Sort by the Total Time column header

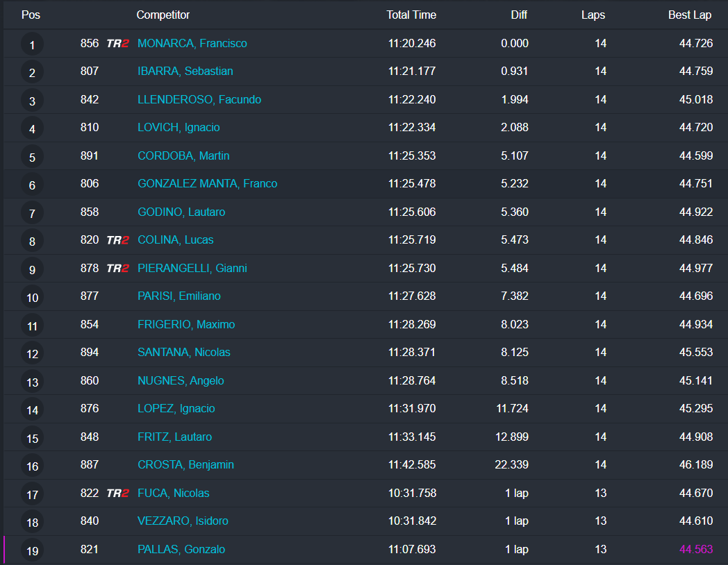point(411,15)
